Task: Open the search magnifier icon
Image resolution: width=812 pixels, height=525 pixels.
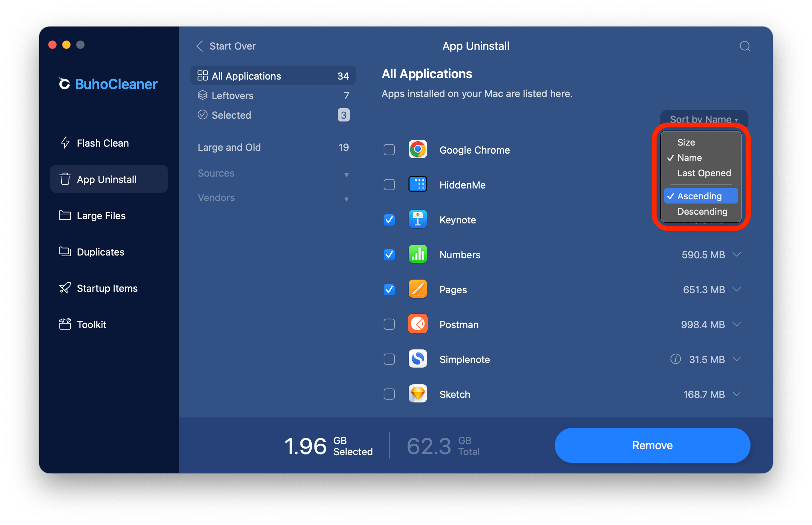Action: [x=745, y=46]
